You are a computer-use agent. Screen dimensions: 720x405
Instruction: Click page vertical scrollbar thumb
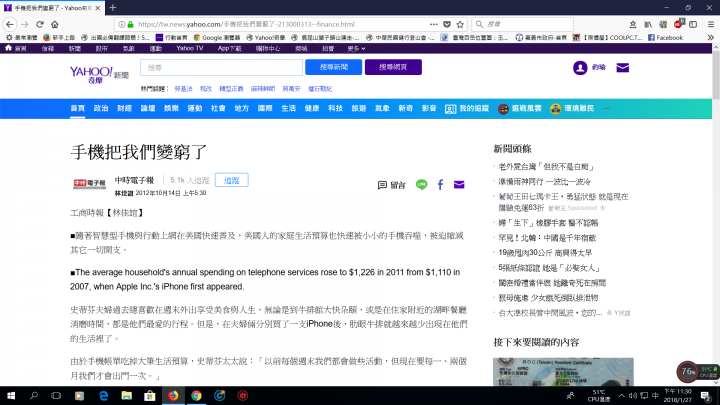[716, 73]
